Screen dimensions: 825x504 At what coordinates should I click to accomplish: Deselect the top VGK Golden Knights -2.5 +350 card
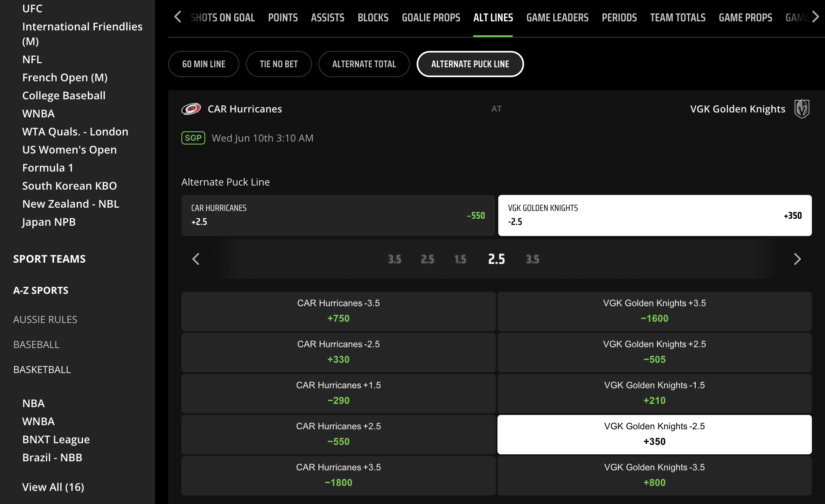click(x=655, y=215)
